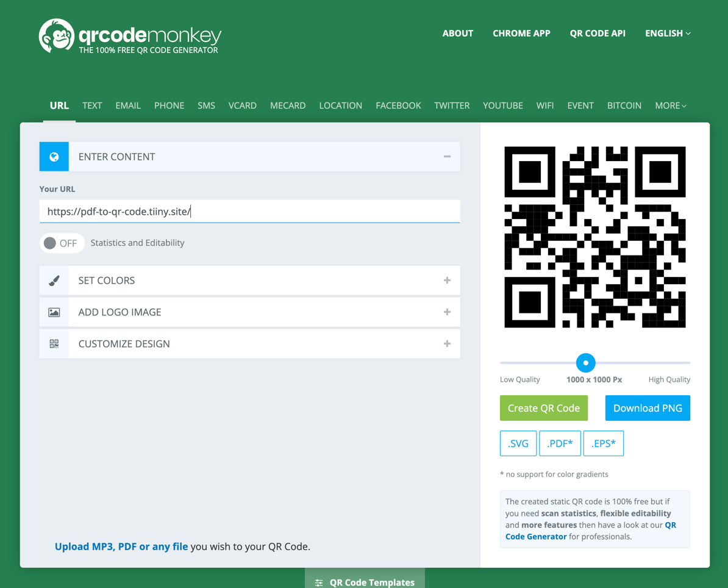Screen dimensions: 728x588
Task: Open the More QR types dropdown
Action: (x=671, y=106)
